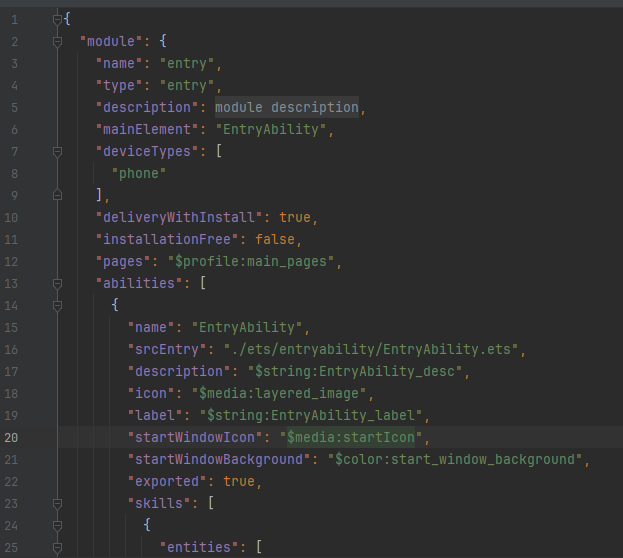Viewport: 623px width, 558px height.
Task: Click the "EntryAbility" value on line 6
Action: point(271,130)
